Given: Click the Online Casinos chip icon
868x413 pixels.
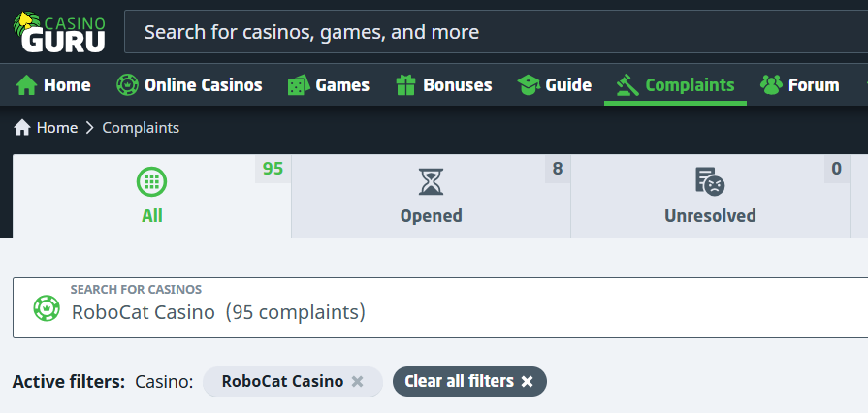Looking at the screenshot, I should tap(127, 85).
